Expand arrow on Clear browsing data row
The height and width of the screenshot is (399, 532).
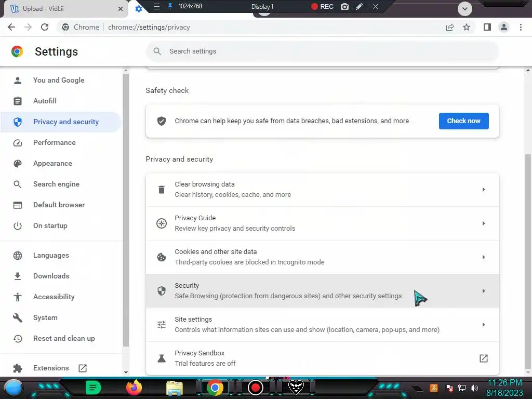pyautogui.click(x=484, y=190)
